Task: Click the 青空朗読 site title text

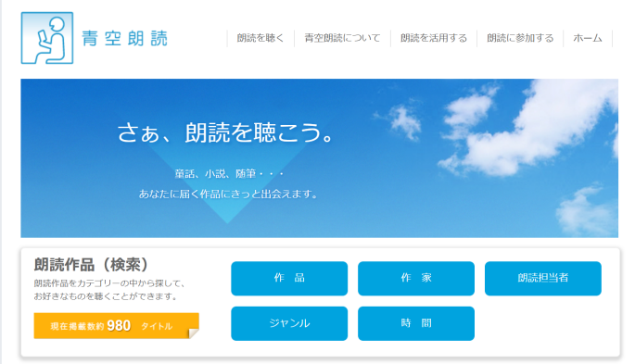Action: [124, 38]
